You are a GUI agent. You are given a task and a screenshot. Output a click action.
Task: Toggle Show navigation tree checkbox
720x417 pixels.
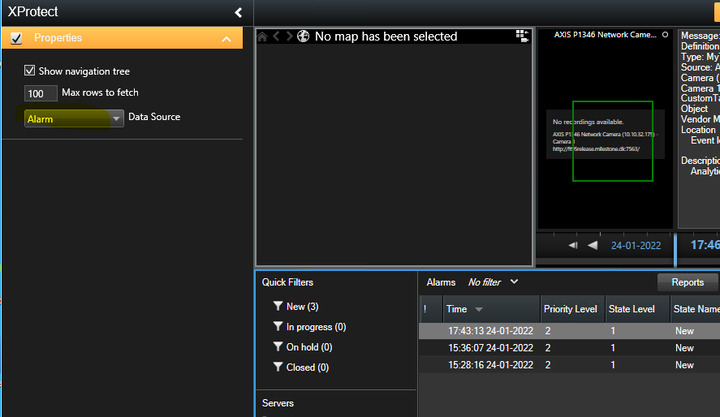pyautogui.click(x=30, y=72)
